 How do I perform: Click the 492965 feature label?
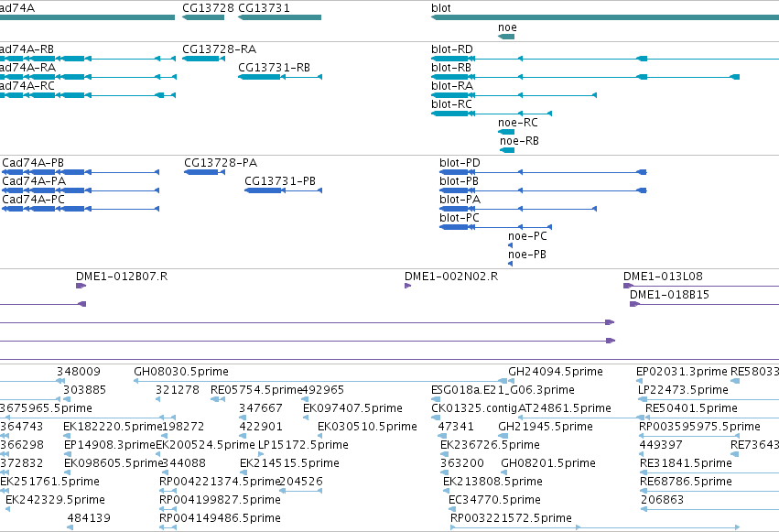click(x=322, y=390)
